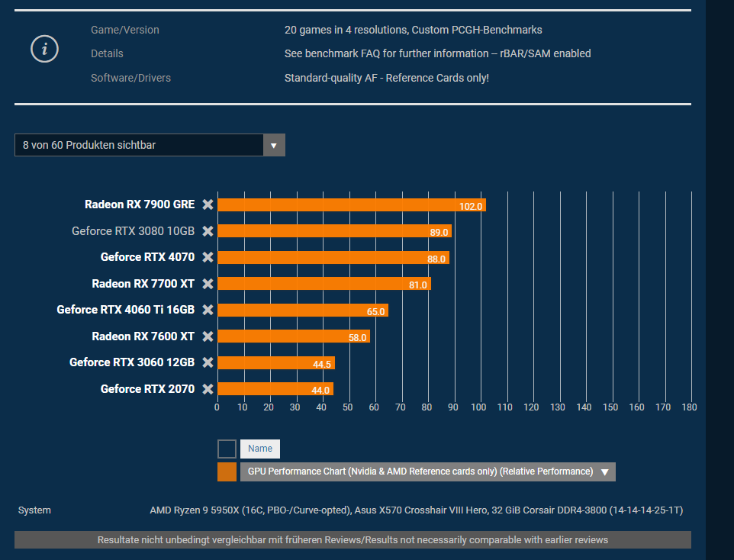Remove Radeon RX 7900 GRE with X icon
The image size is (734, 560).
(208, 204)
